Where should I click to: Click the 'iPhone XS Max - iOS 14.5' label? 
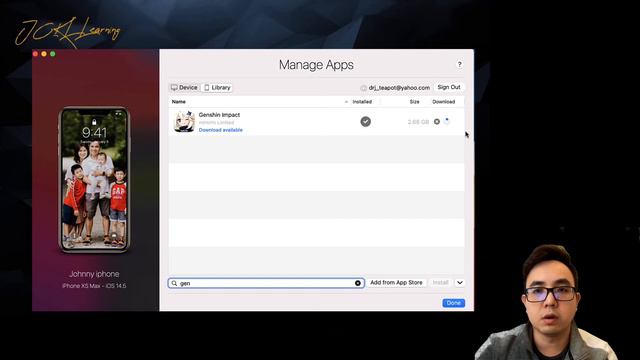pyautogui.click(x=94, y=286)
